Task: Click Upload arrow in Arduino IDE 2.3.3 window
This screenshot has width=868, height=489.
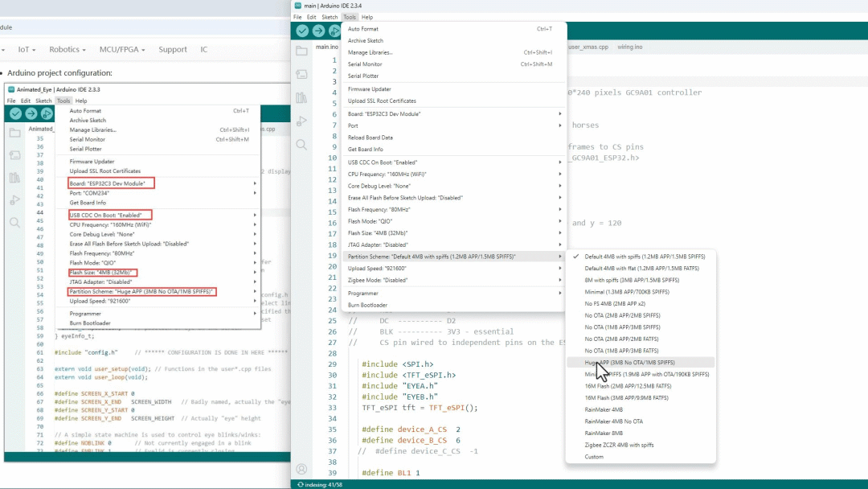Action: point(31,113)
